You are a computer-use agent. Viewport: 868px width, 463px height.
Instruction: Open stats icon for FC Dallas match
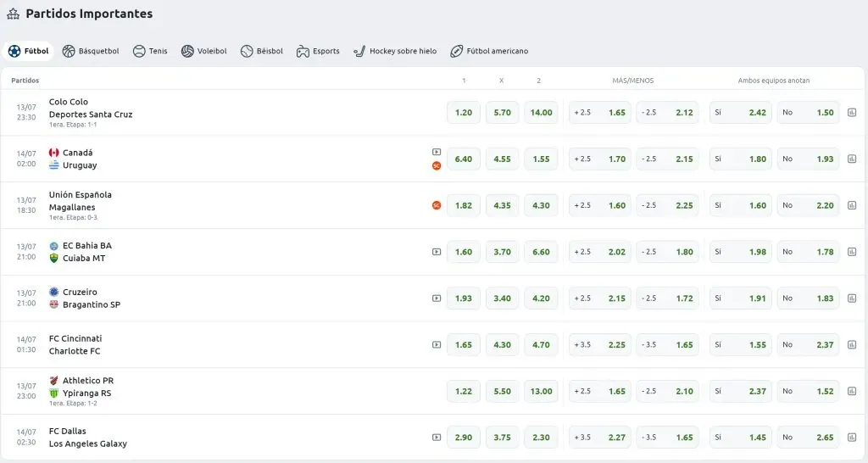click(x=852, y=438)
